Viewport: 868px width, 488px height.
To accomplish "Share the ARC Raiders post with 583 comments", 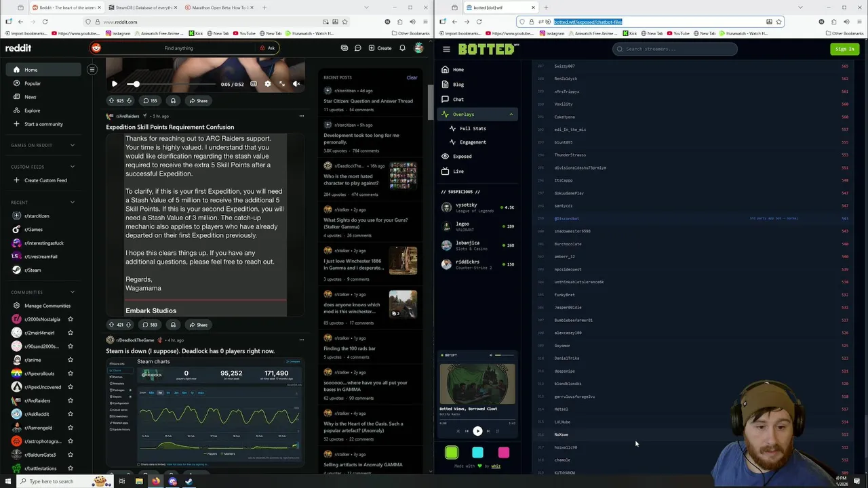I will click(198, 325).
